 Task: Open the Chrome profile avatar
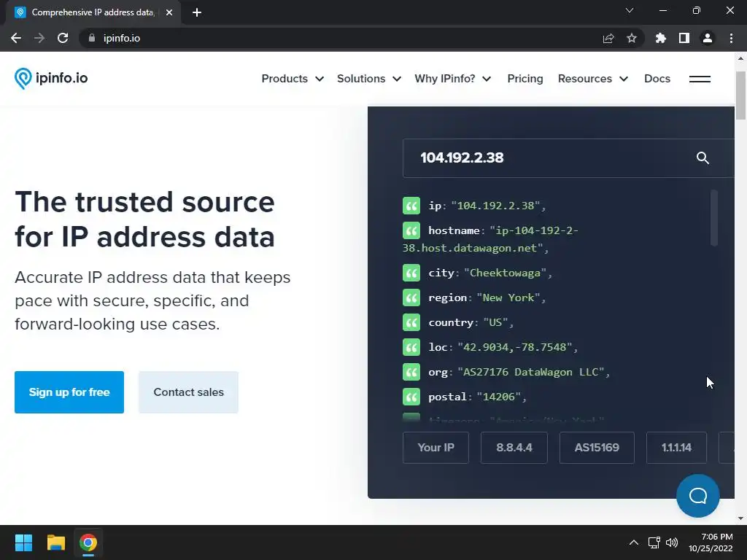[x=708, y=38]
